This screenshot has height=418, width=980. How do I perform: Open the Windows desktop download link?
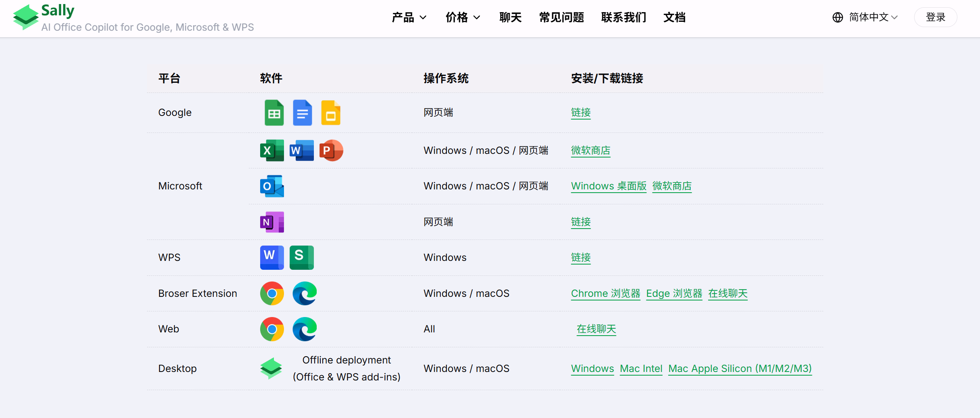[592, 369]
